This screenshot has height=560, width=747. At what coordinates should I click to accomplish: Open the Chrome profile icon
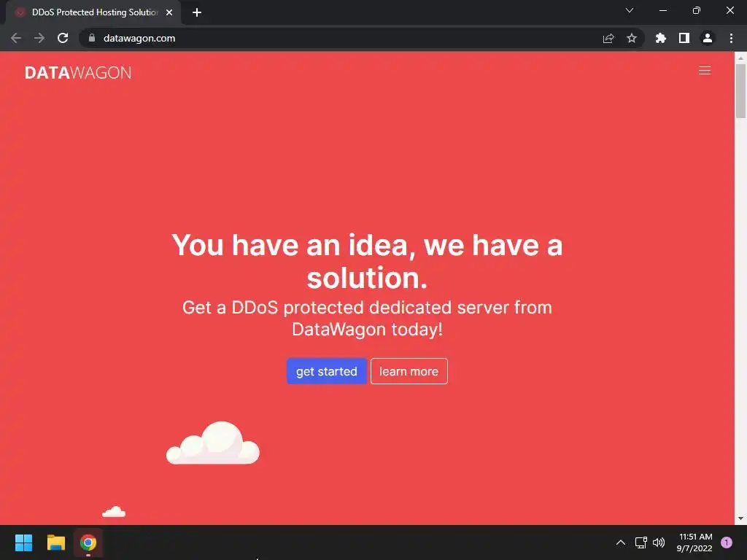(x=708, y=38)
